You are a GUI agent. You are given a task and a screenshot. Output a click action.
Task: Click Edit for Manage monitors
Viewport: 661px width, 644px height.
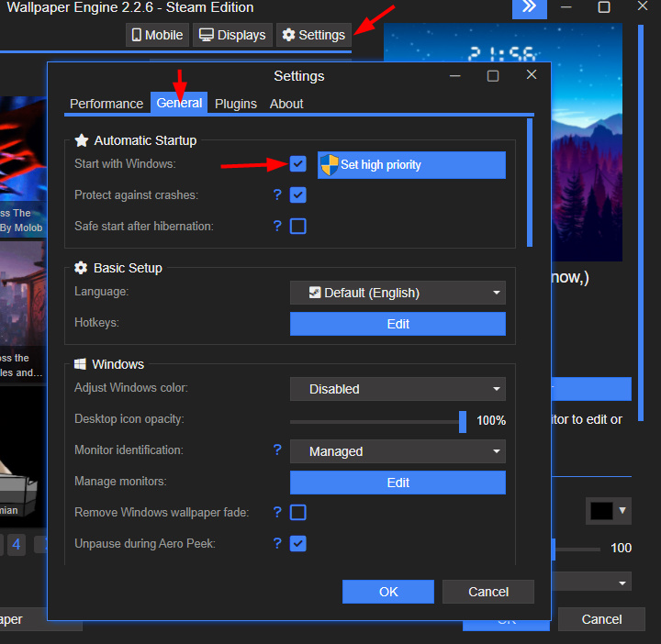pos(398,483)
